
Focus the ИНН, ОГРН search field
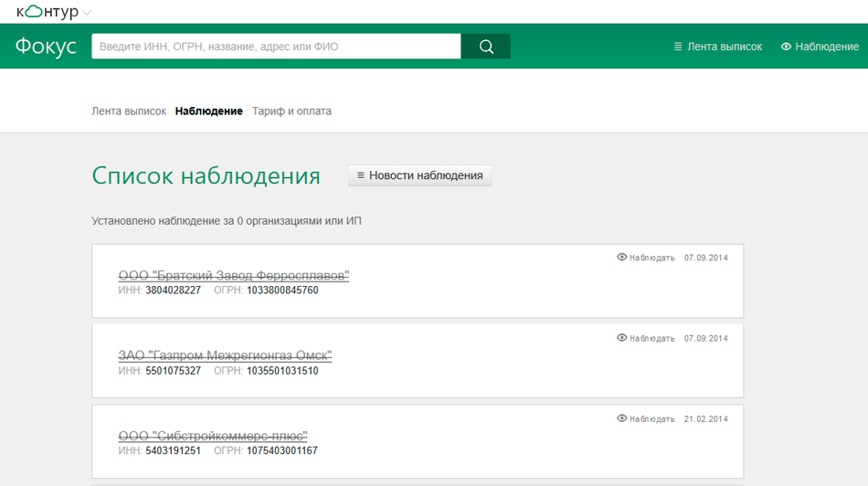point(276,47)
